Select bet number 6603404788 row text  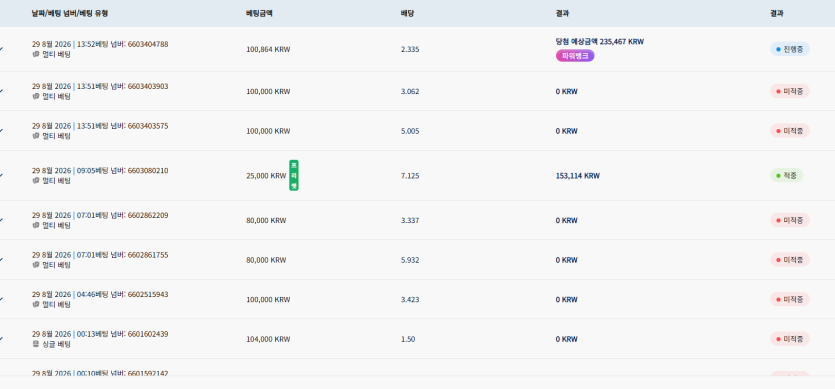pyautogui.click(x=100, y=44)
